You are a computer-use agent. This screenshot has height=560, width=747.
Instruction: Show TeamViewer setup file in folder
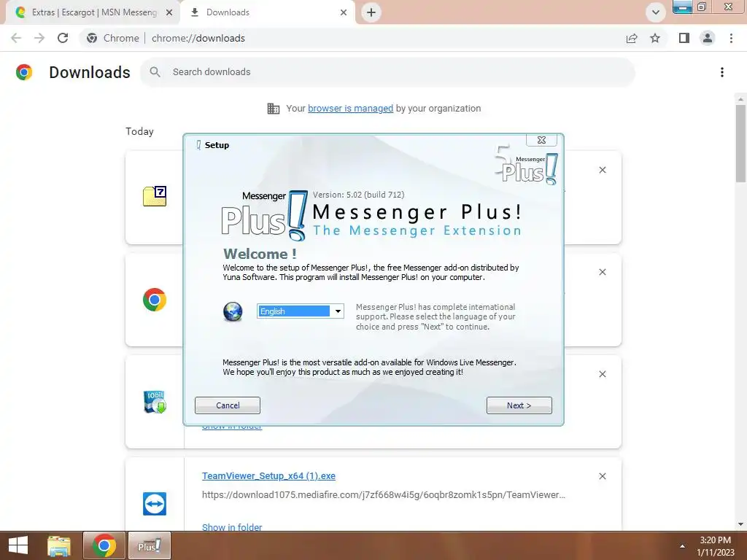pyautogui.click(x=232, y=527)
